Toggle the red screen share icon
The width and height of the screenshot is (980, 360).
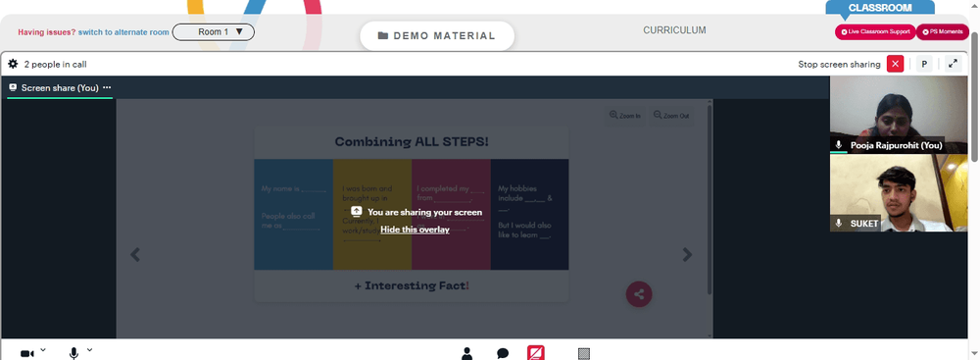(x=536, y=352)
